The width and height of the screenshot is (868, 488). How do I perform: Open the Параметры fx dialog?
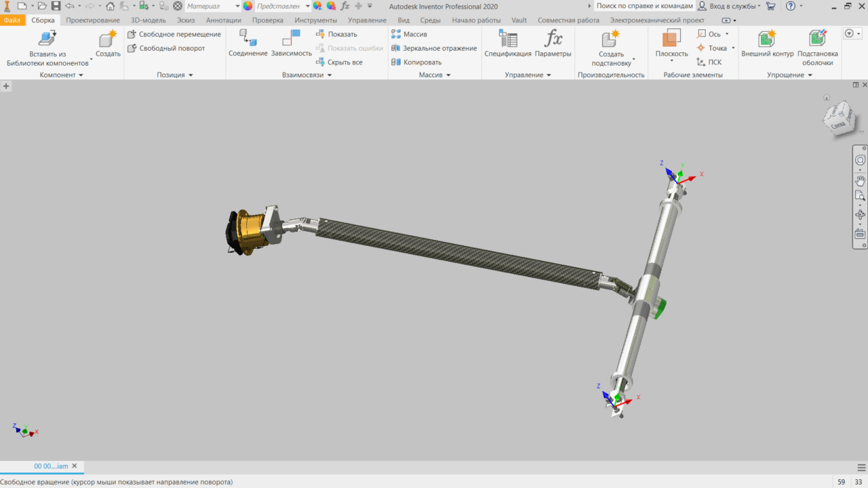pyautogui.click(x=553, y=41)
